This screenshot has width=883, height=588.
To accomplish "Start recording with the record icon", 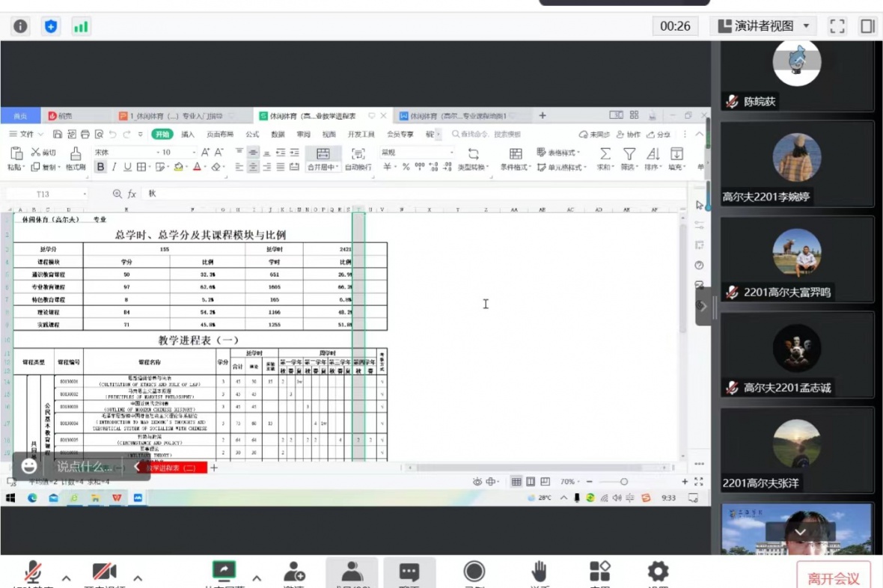I will point(474,572).
